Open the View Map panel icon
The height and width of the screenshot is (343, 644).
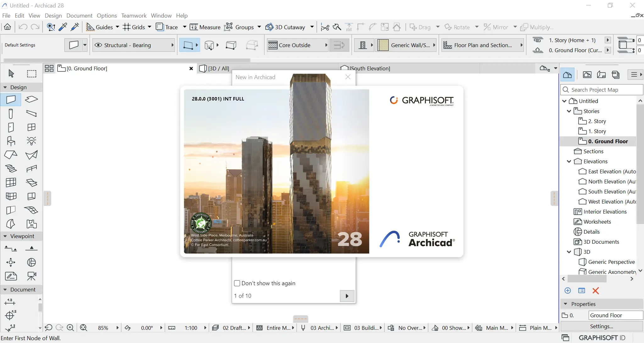point(587,74)
